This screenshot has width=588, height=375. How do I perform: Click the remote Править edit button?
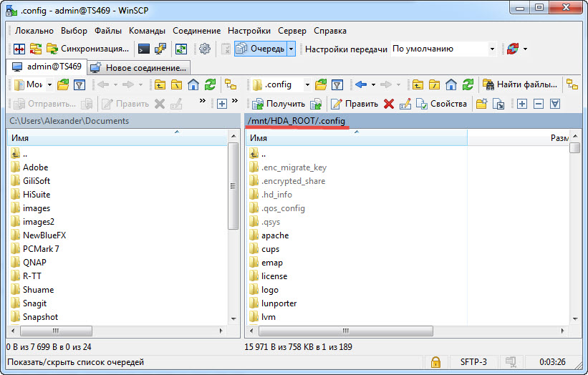(355, 104)
